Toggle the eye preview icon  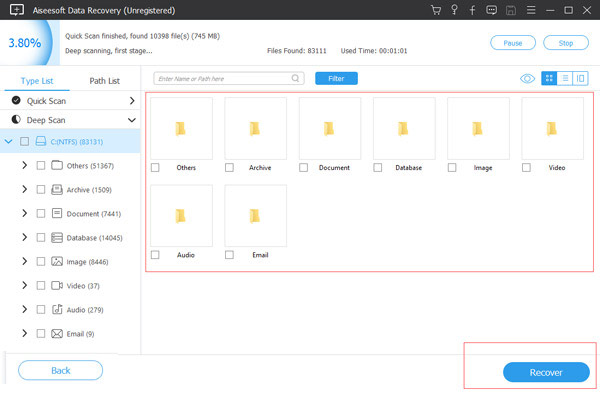[527, 79]
